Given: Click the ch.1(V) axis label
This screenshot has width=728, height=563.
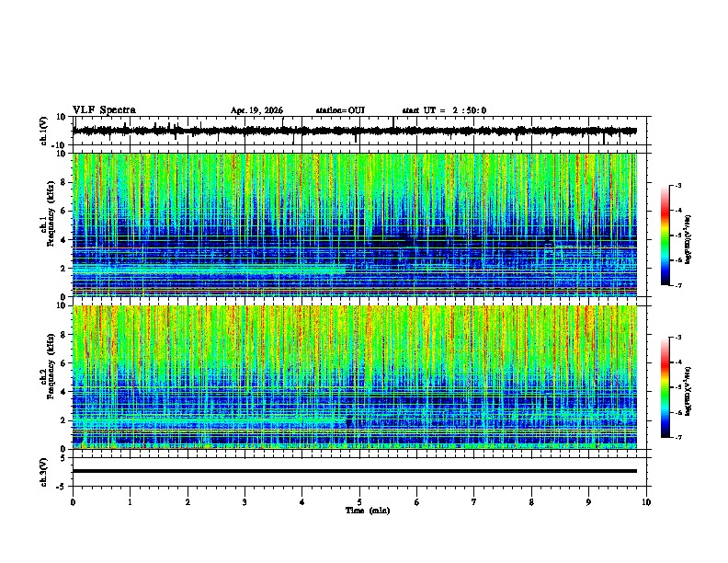Looking at the screenshot, I should click(x=43, y=131).
